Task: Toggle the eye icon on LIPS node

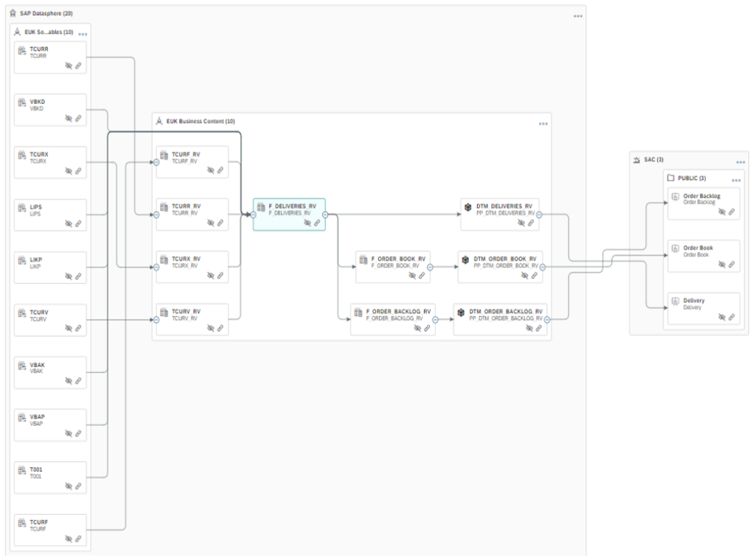Action: pyautogui.click(x=69, y=224)
